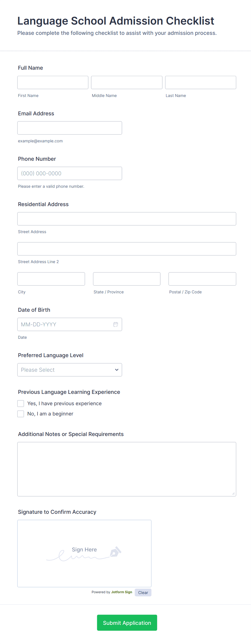Focus the Email Address field
251x644 pixels.
click(70, 128)
